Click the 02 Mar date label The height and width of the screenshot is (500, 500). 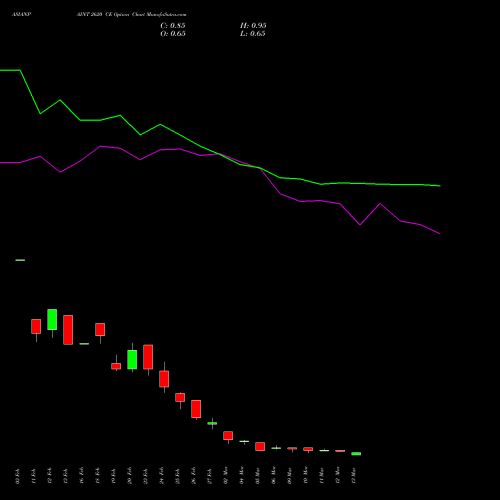tap(225, 476)
